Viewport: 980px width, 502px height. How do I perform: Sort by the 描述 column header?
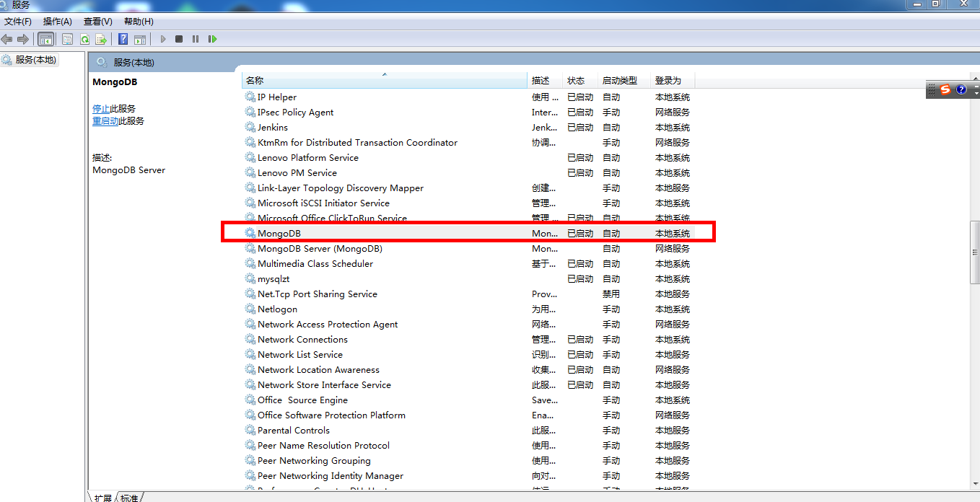546,80
